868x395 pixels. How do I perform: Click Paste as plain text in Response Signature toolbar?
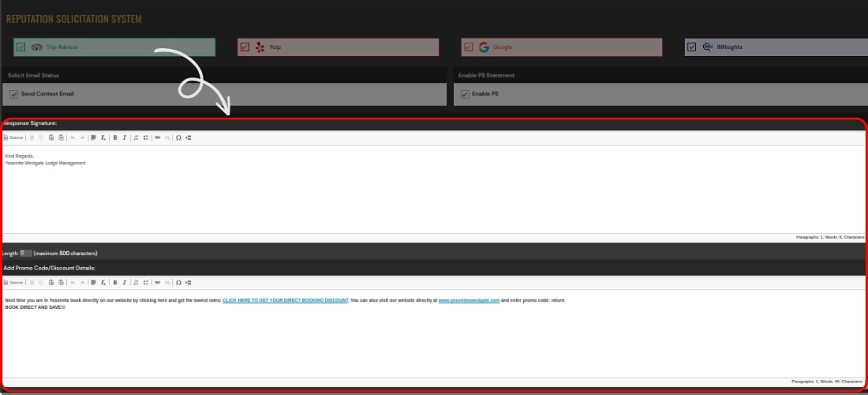(61, 137)
